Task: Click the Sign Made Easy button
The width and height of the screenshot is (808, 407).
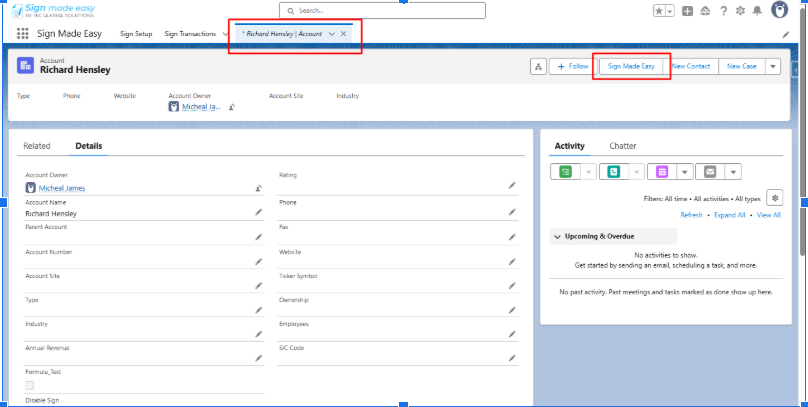Action: coord(631,66)
